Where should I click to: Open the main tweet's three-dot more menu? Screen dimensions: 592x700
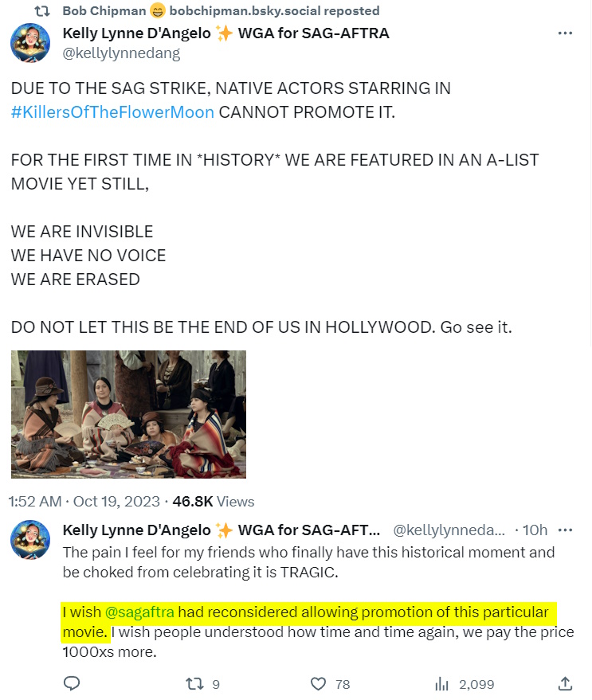pos(565,33)
